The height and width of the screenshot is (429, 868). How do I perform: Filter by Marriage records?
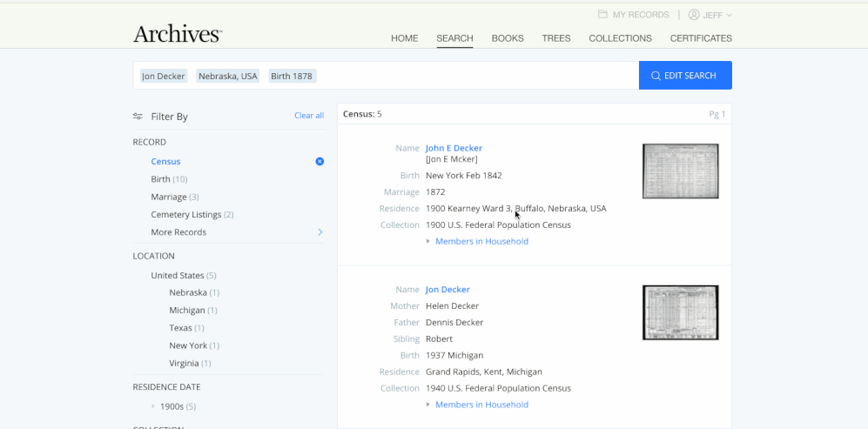pos(174,197)
